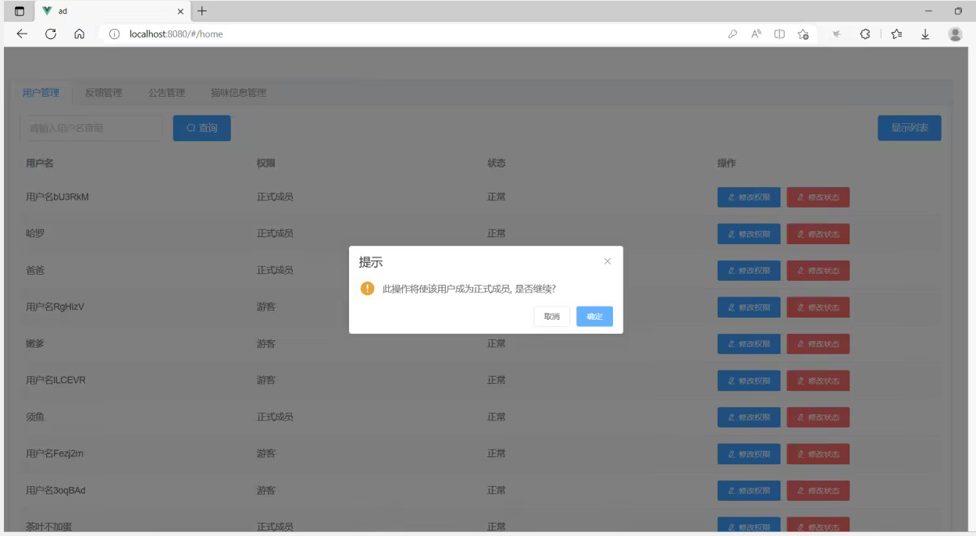Click 修改权限 for 用户名lLCEVR
This screenshot has width=976, height=536.
point(749,381)
